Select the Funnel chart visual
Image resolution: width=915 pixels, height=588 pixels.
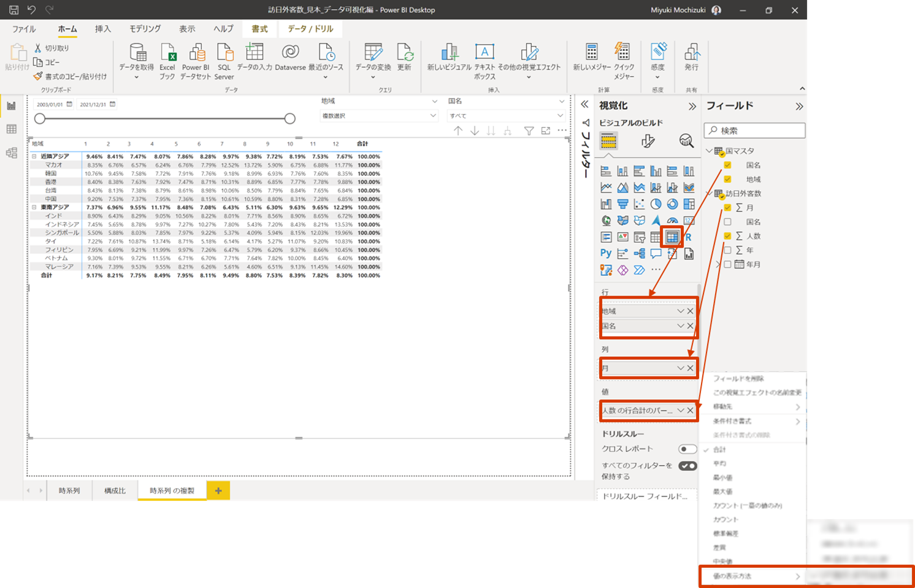pos(622,204)
